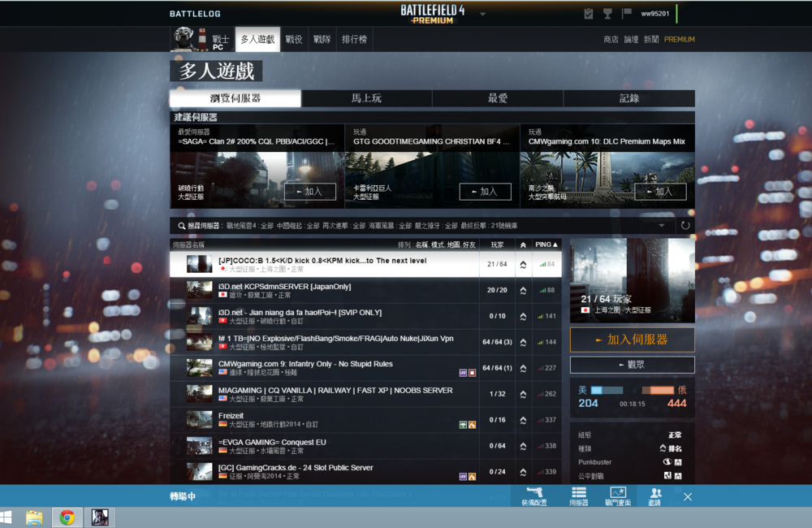Sort servers by PING column

[546, 245]
